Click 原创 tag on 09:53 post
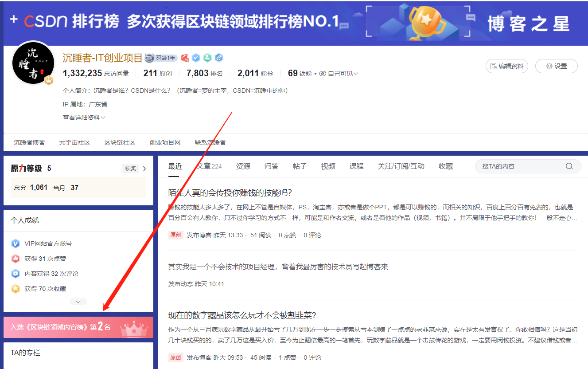 [x=176, y=357]
